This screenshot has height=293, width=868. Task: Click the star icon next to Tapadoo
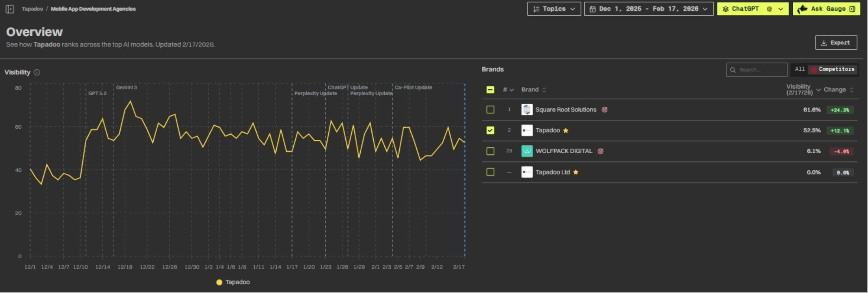tap(566, 131)
